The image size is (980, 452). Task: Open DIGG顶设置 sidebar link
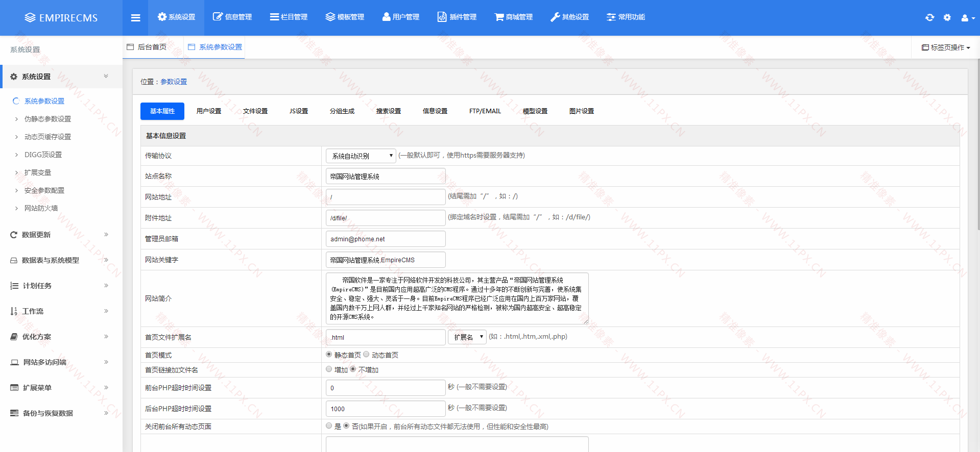43,155
